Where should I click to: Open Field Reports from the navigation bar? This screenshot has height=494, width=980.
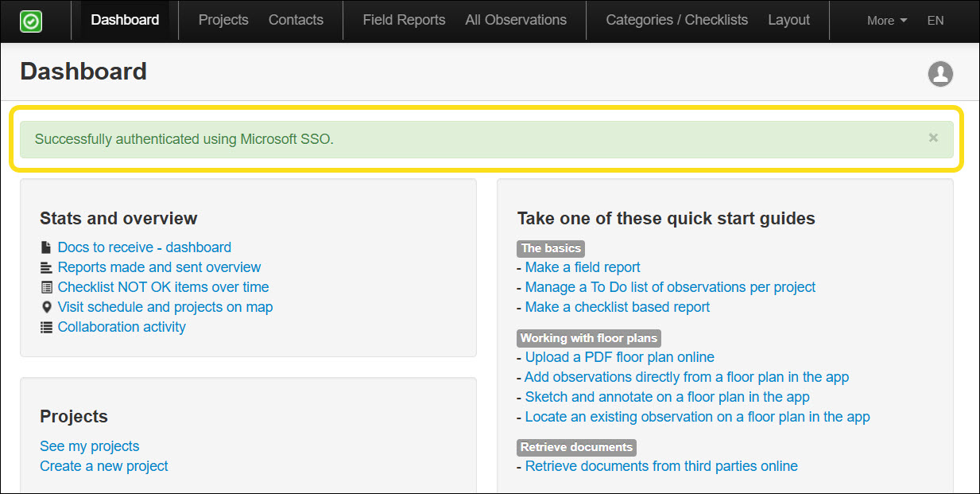click(404, 20)
